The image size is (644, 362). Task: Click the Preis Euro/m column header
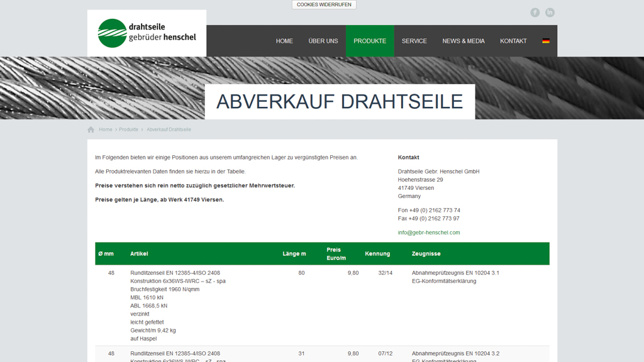tap(336, 254)
